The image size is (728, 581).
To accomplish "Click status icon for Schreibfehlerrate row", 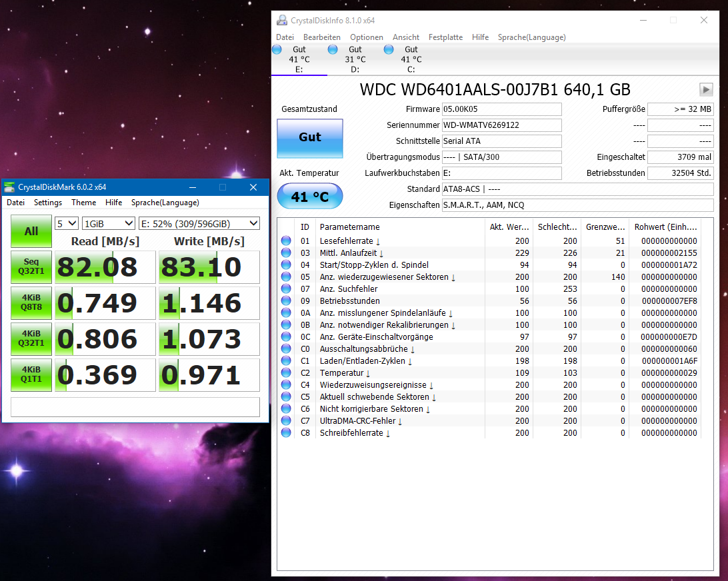I will click(x=286, y=432).
